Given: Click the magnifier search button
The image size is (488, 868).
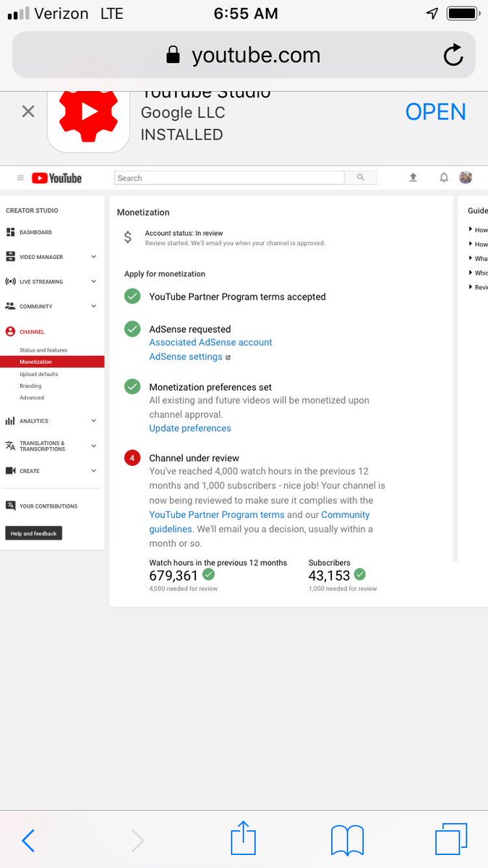Looking at the screenshot, I should point(360,178).
